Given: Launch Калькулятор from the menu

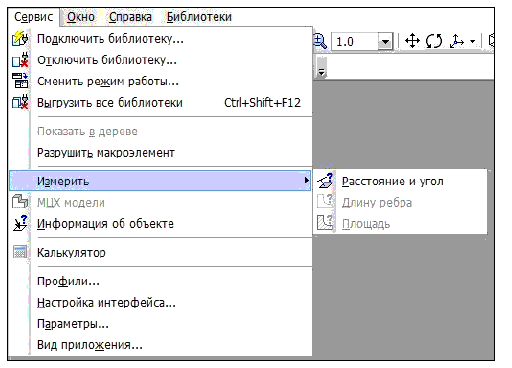Looking at the screenshot, I should click(161, 252).
